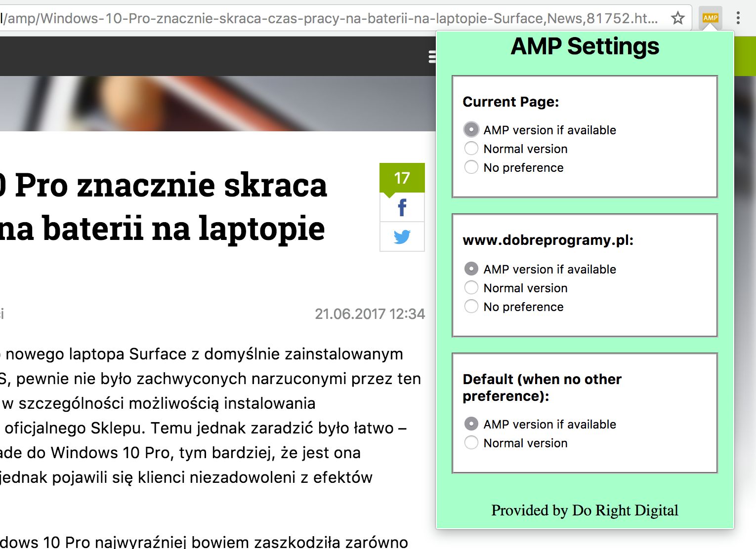This screenshot has height=549, width=756.
Task: Select AMP version for Current Page
Action: tap(471, 130)
